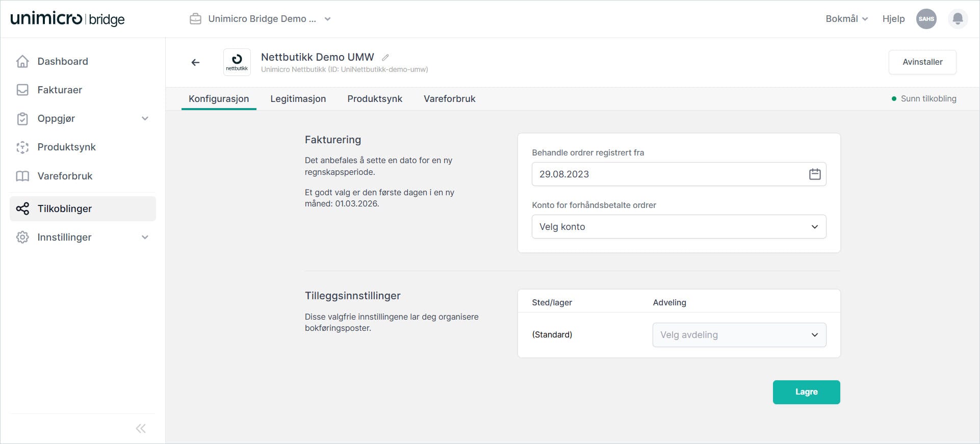The image size is (980, 444).
Task: Click the back arrow icon
Action: pos(195,62)
